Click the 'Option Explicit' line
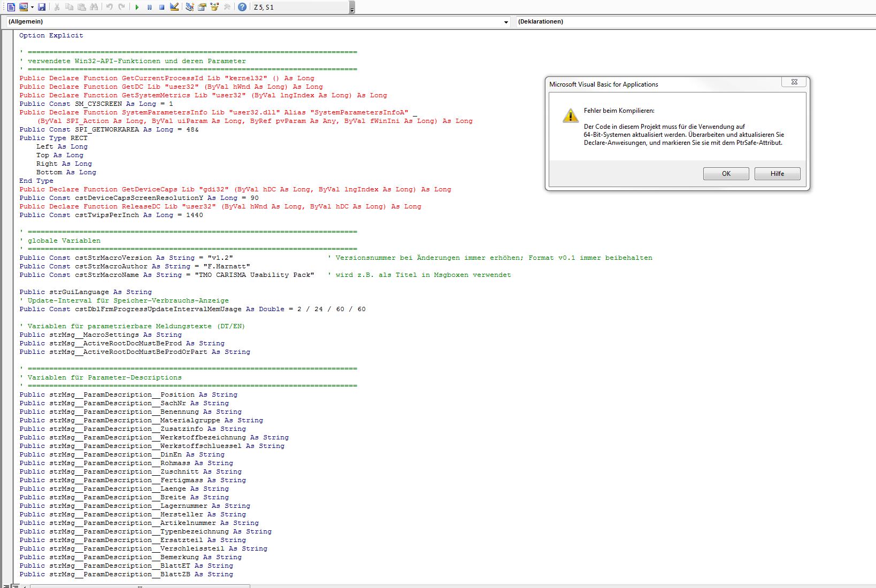The height and width of the screenshot is (588, 876). click(x=51, y=35)
